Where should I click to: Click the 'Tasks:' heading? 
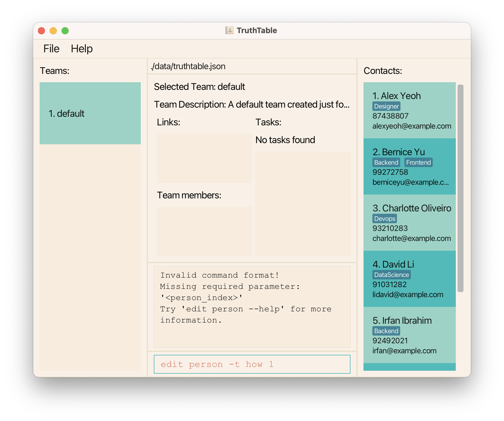pos(268,122)
